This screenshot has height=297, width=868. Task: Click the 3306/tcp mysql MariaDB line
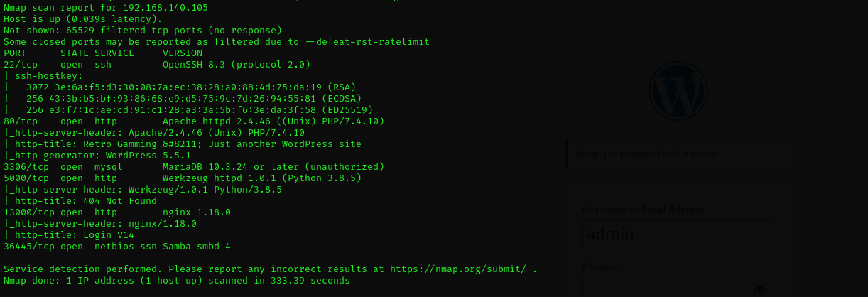(193, 167)
